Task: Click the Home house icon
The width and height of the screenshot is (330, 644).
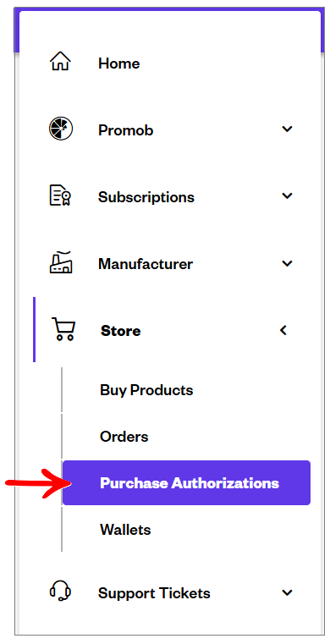Action: [60, 61]
